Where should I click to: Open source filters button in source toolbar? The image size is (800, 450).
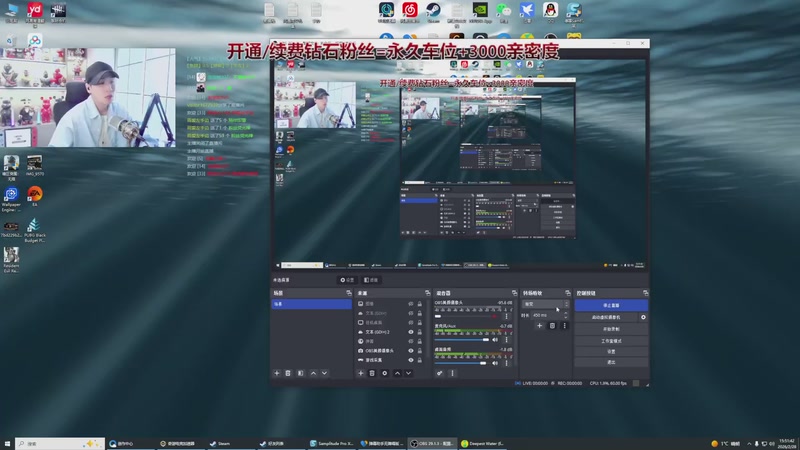[371, 280]
